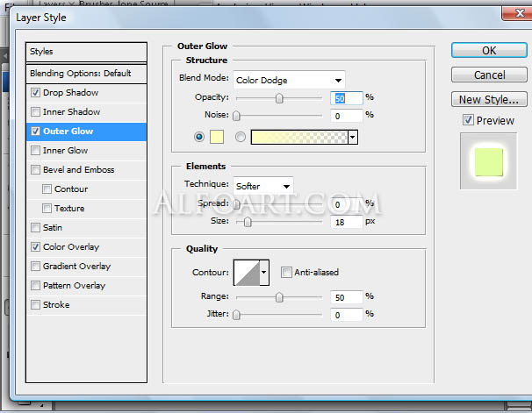532x413 pixels.
Task: Select the solid color radio button
Action: point(199,137)
